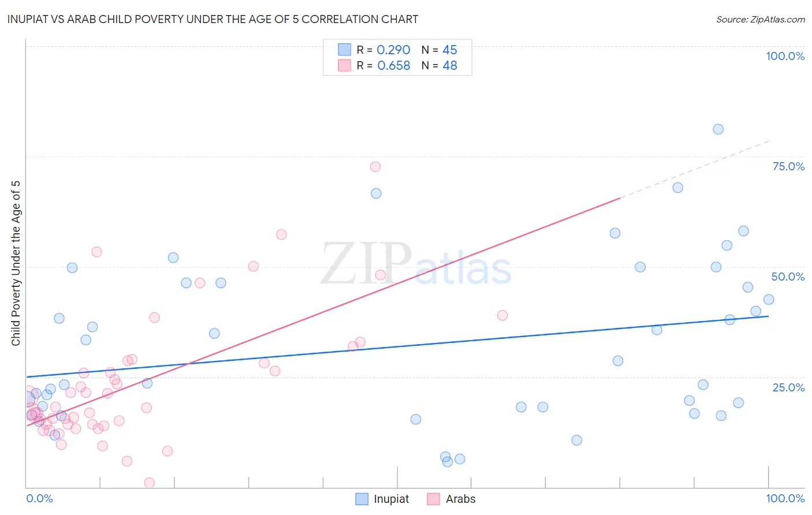Click the ZIPatlas watermark in chart center
Image resolution: width=812 pixels, height=515 pixels.
point(416,264)
